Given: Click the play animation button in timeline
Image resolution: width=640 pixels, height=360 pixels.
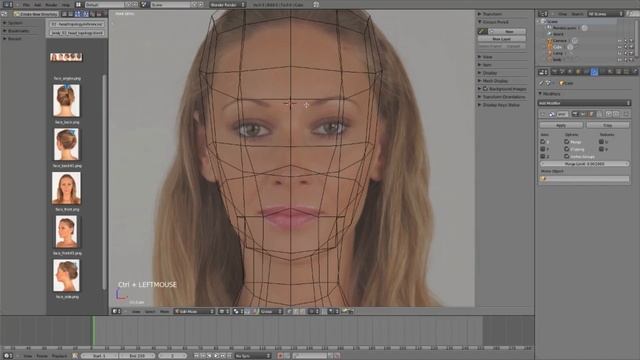Looking at the screenshot, I should 216,356.
